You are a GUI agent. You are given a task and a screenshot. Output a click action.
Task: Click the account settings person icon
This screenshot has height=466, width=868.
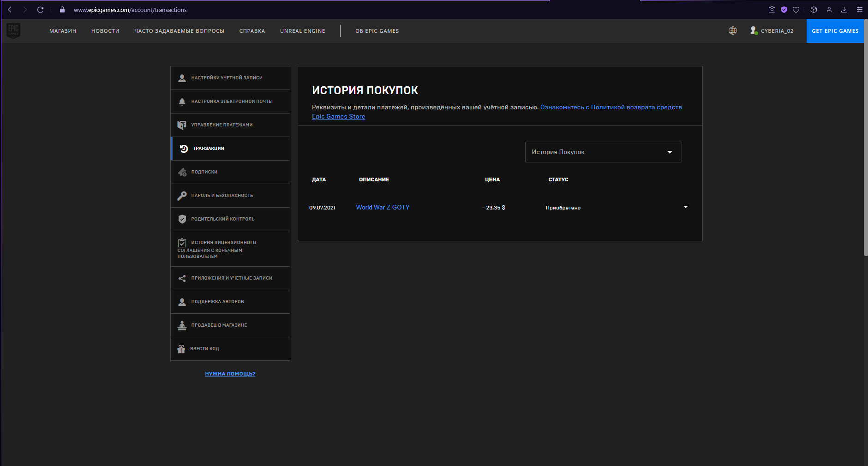click(182, 78)
